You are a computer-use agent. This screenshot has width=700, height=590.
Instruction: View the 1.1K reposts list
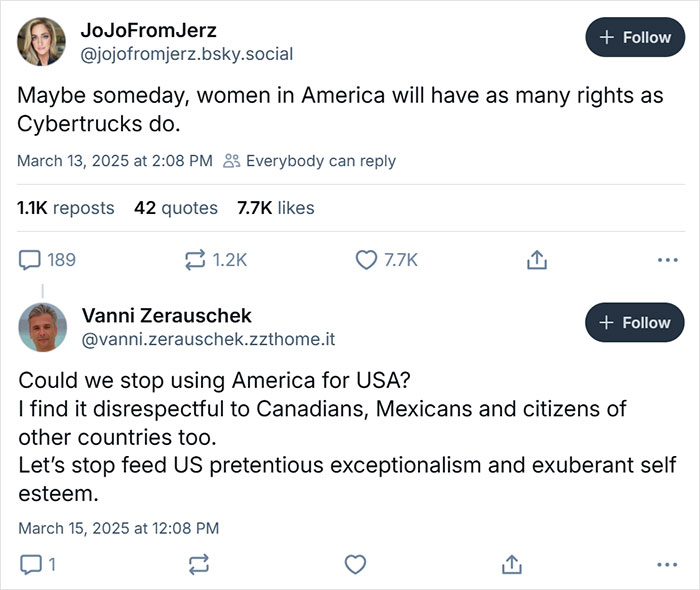[66, 208]
